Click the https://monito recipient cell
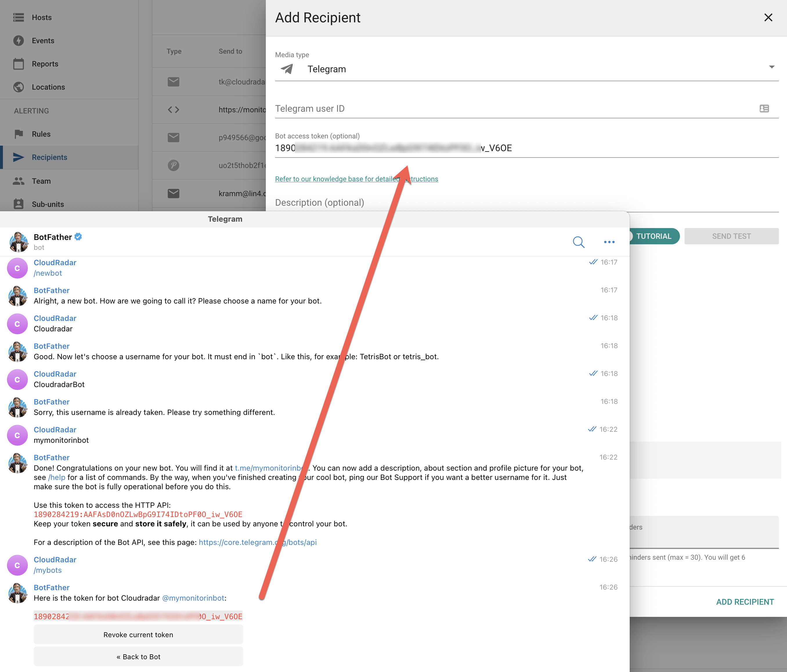 pos(242,110)
